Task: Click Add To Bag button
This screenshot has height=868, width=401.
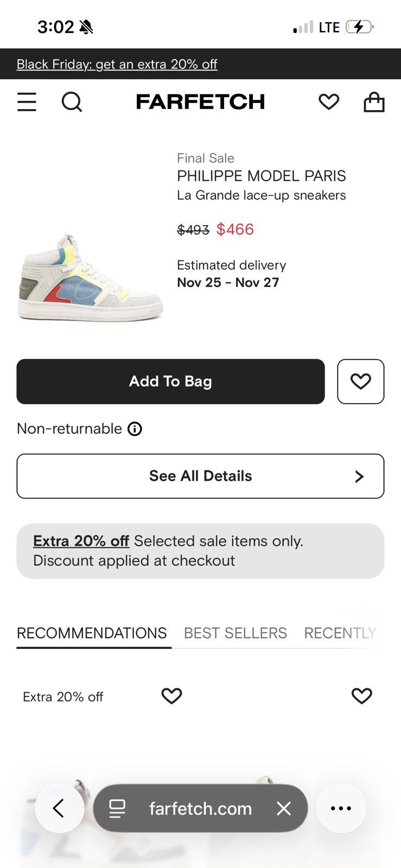Action: click(170, 381)
